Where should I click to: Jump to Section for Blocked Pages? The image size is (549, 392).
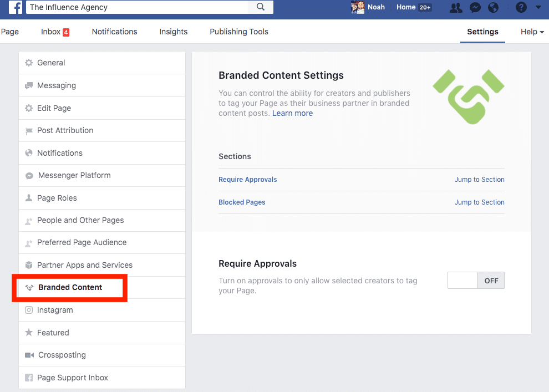pos(479,202)
